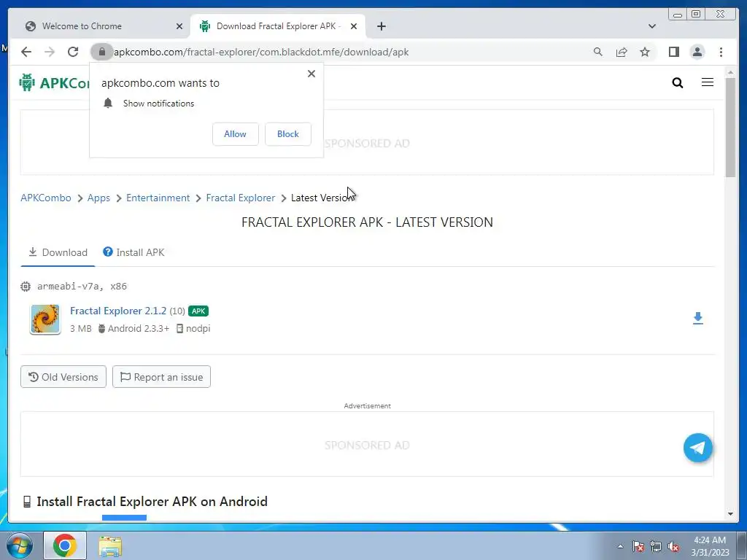Click the Fractal Explorer app thumbnail
The image size is (747, 560).
pos(45,319)
